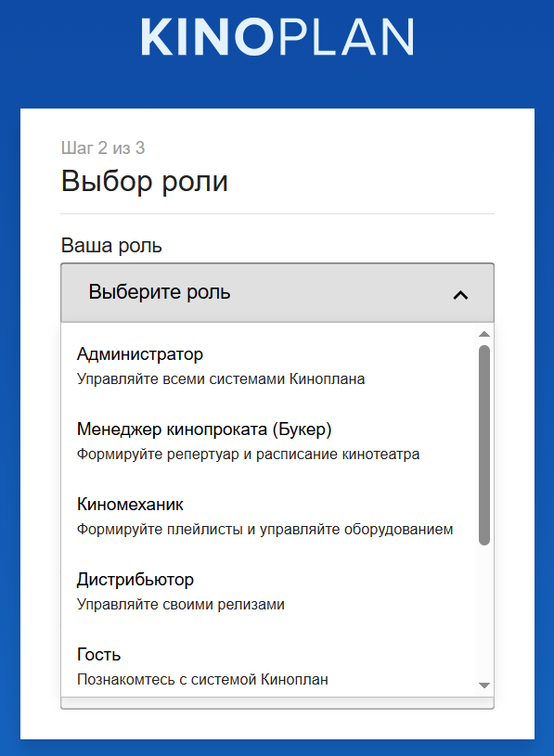Click the KINOPLAN logo
Screen dimensions: 554x756
tap(277, 37)
